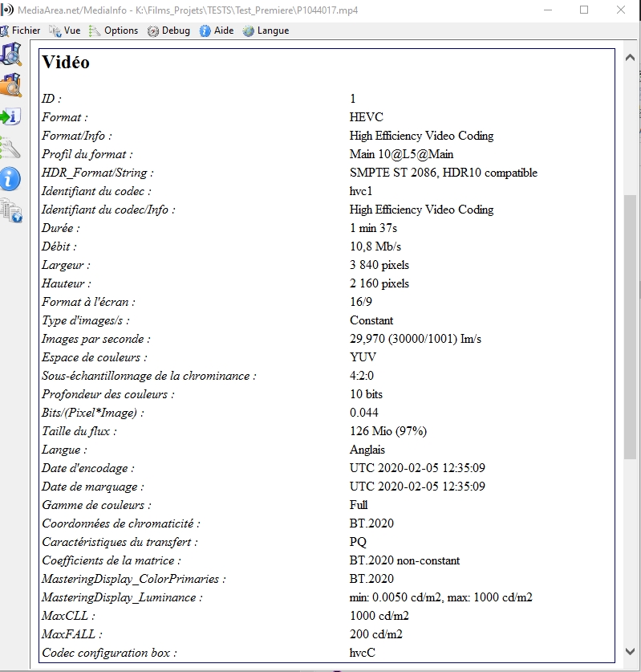Open the Debug menu
Viewport: 641px width, 672px height.
168,31
